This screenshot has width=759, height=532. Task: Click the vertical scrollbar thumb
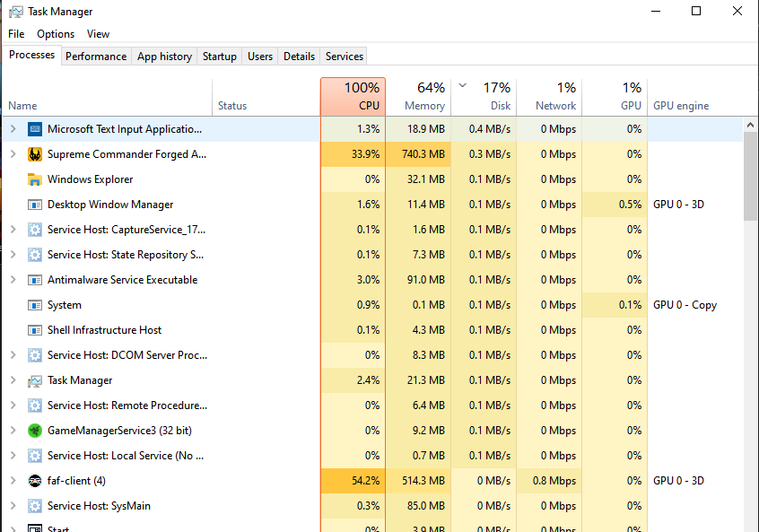750,175
